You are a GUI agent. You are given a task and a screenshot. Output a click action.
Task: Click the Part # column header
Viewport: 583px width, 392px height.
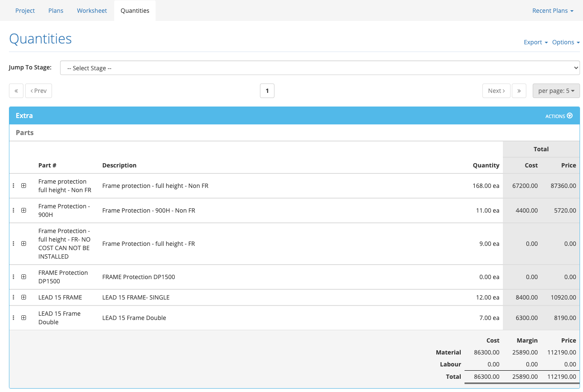[47, 165]
